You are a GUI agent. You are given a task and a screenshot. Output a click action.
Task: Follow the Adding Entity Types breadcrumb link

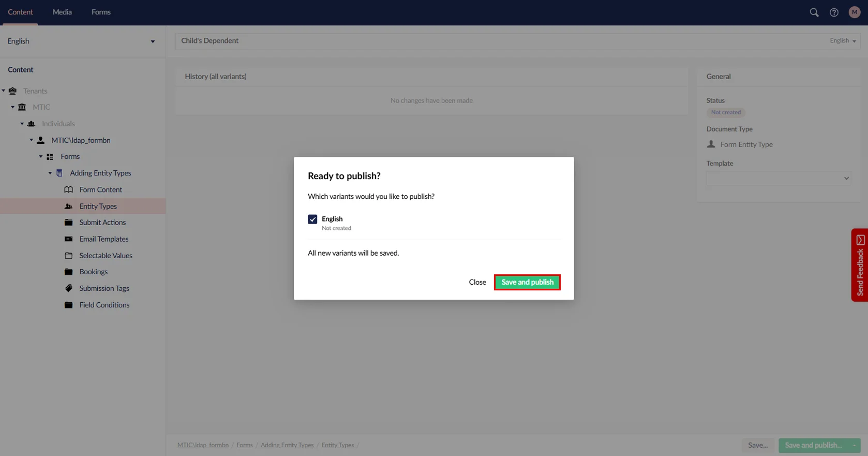pyautogui.click(x=287, y=445)
